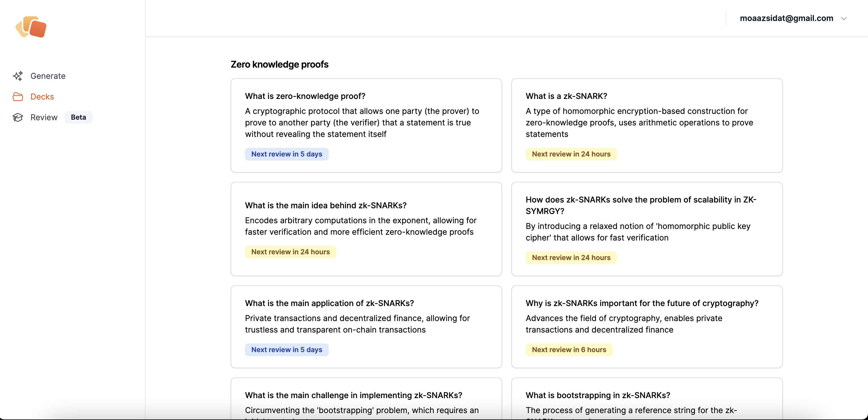This screenshot has width=868, height=420.
Task: Select Decks in the sidebar
Action: coord(42,97)
